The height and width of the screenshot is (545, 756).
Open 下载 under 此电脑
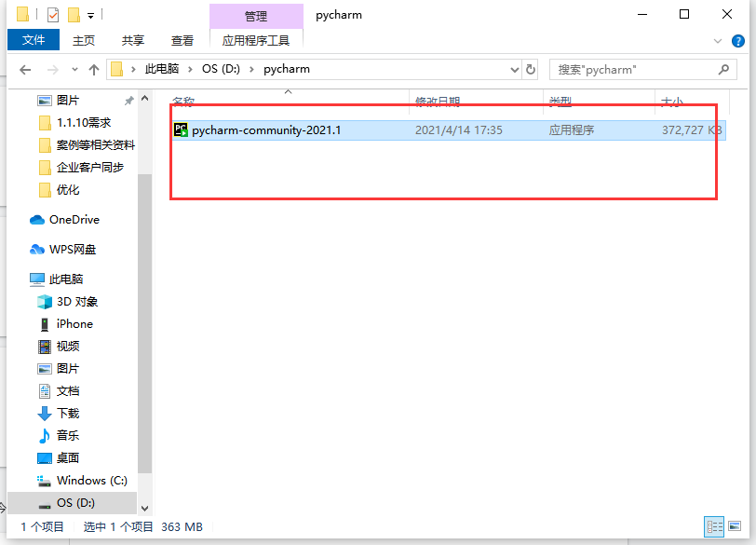tap(67, 414)
